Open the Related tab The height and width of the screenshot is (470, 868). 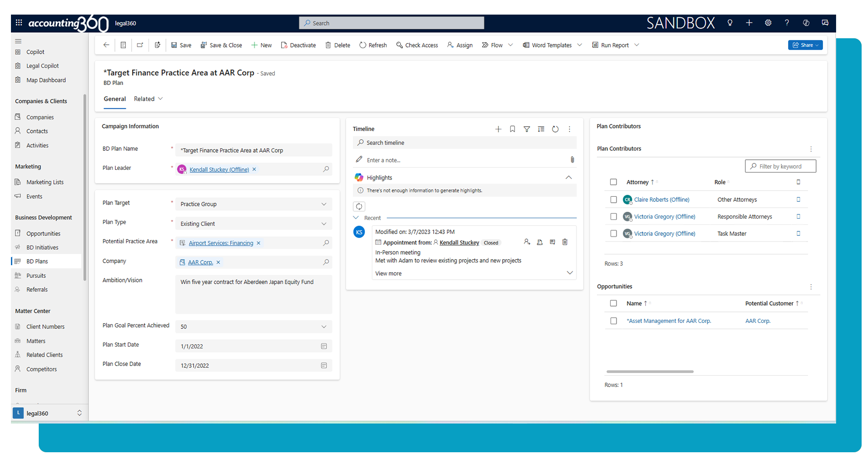point(148,99)
